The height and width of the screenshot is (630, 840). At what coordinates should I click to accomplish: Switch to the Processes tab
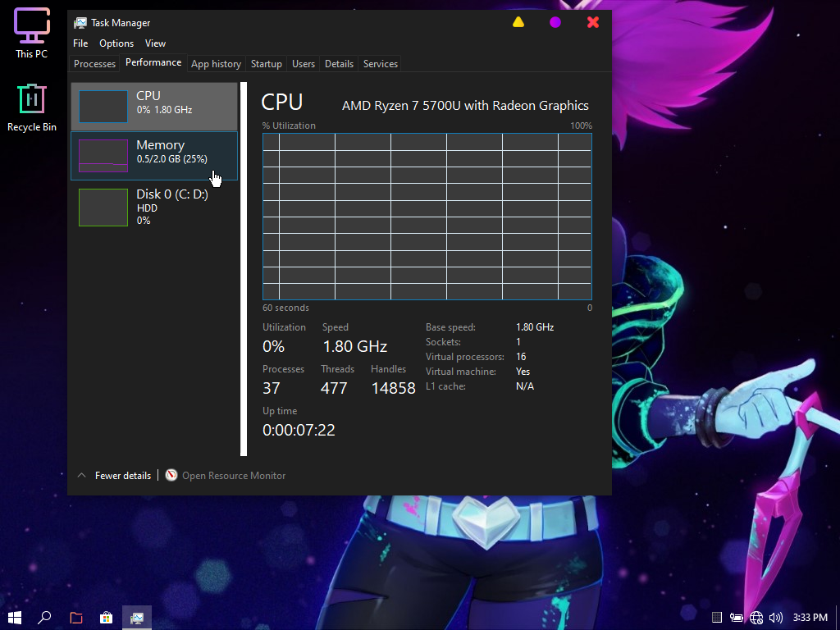pos(95,64)
